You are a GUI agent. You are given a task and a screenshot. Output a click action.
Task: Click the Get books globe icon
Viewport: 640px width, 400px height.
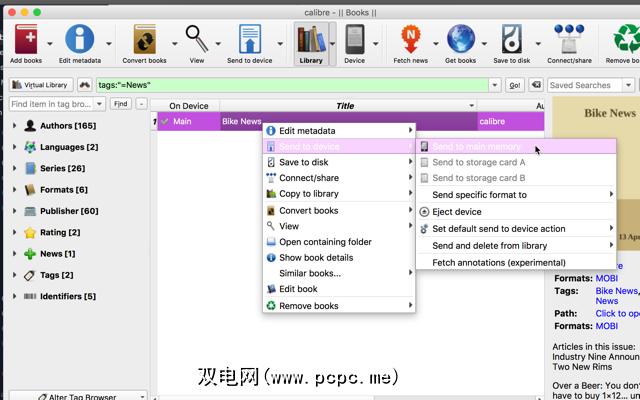click(461, 39)
